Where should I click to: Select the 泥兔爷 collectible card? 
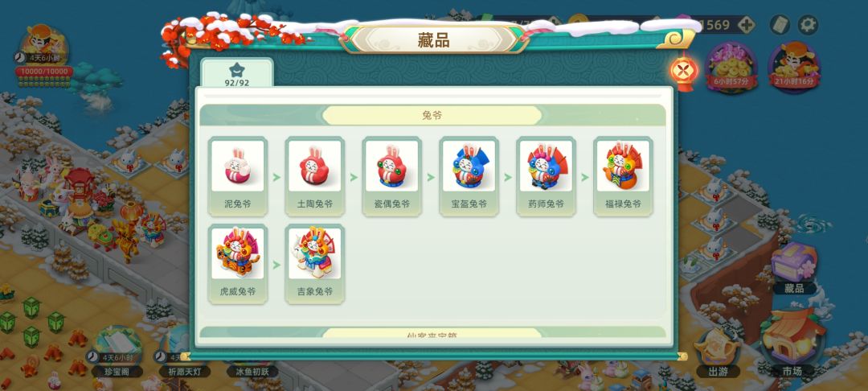pyautogui.click(x=238, y=176)
